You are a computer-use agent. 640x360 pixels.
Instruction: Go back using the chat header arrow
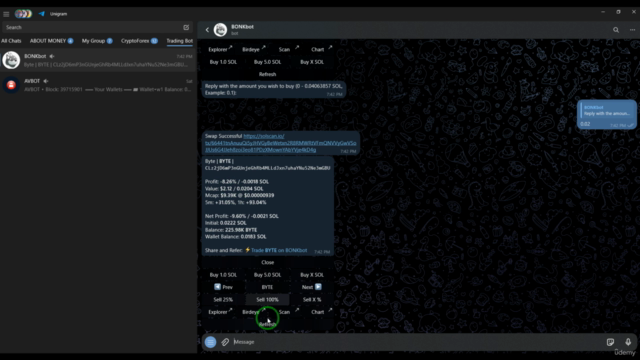point(207,30)
